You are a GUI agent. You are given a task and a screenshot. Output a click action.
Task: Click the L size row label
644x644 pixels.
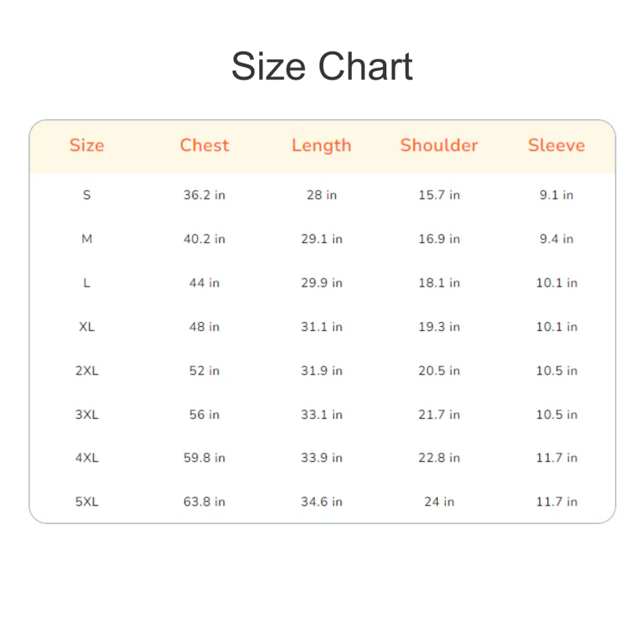(x=87, y=283)
